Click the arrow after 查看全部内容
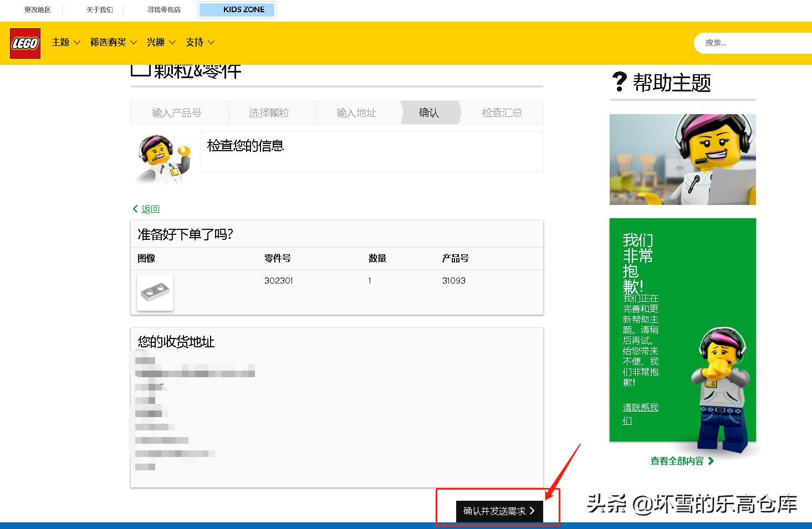 click(x=712, y=460)
